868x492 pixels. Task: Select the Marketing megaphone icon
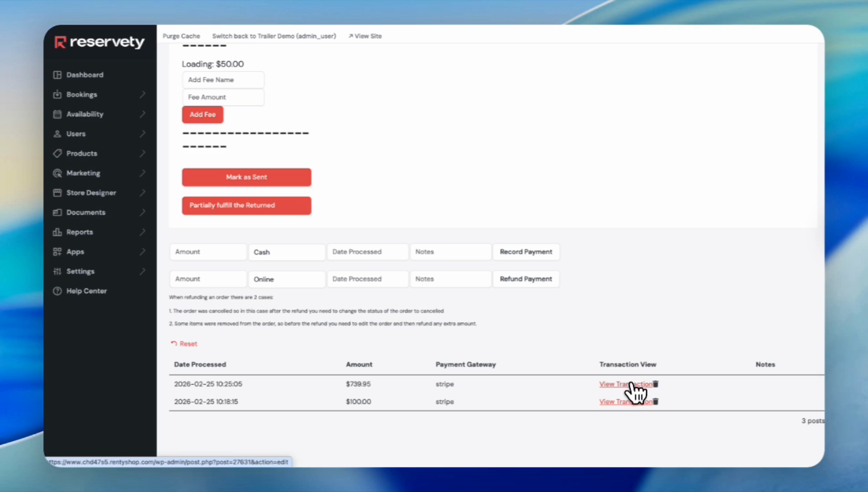(x=57, y=173)
